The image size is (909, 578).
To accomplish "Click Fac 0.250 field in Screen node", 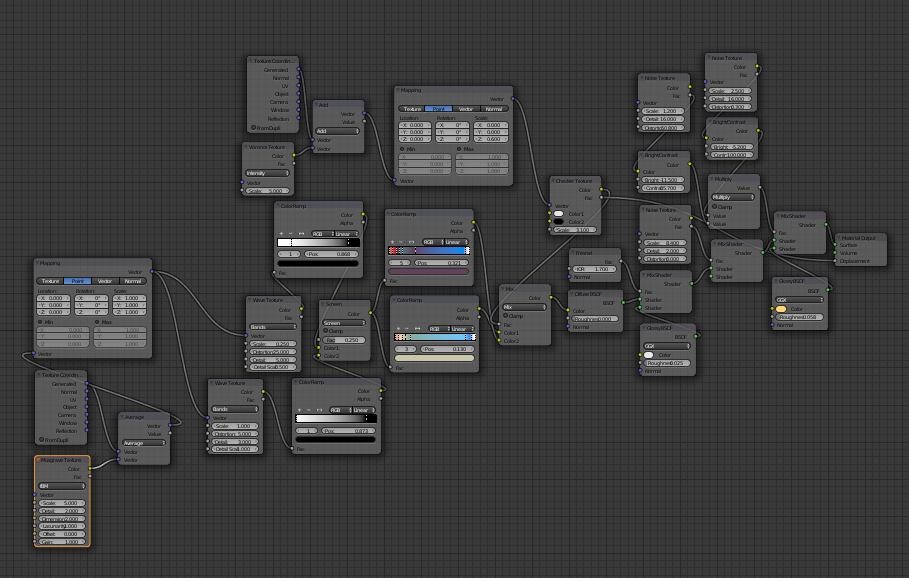I will click(344, 340).
